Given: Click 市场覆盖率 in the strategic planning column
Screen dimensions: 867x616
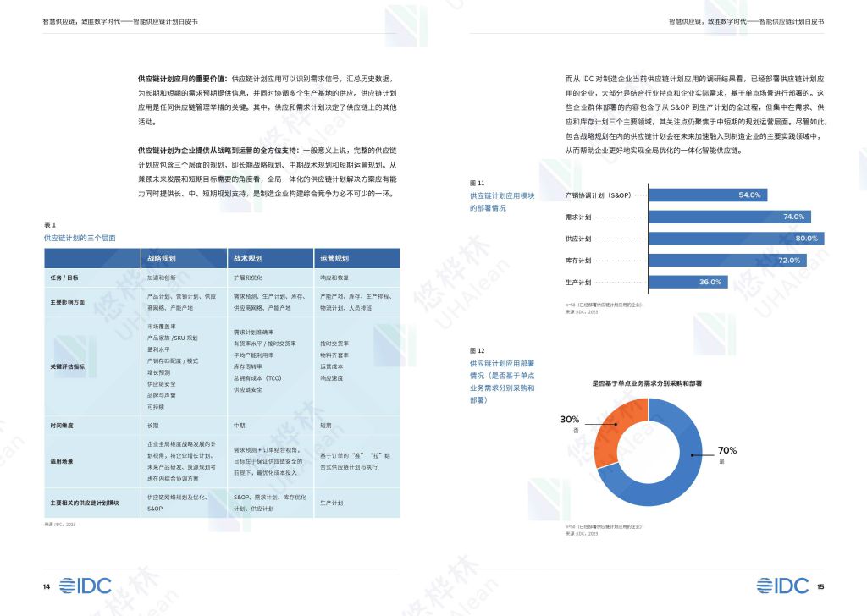Looking at the screenshot, I should (x=162, y=327).
